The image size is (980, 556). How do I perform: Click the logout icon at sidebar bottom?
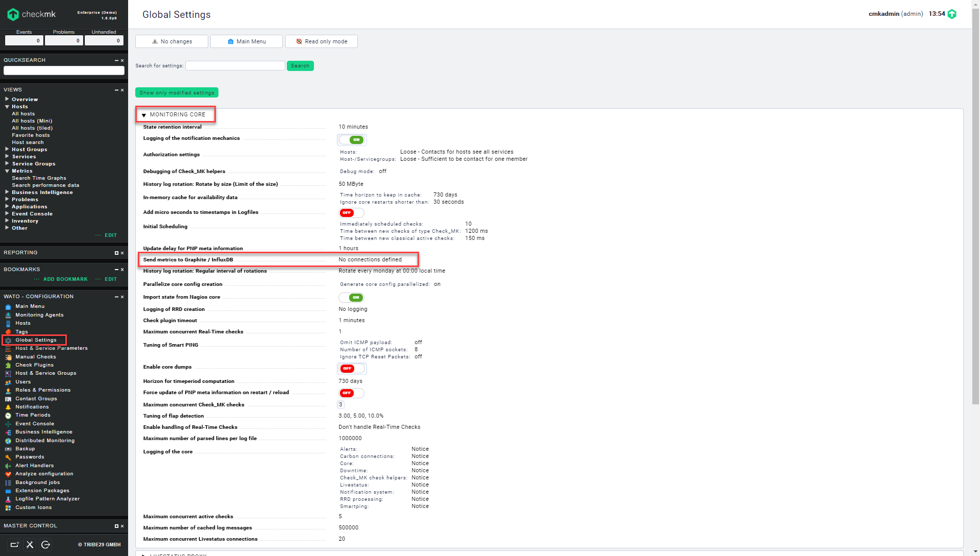[x=45, y=545]
